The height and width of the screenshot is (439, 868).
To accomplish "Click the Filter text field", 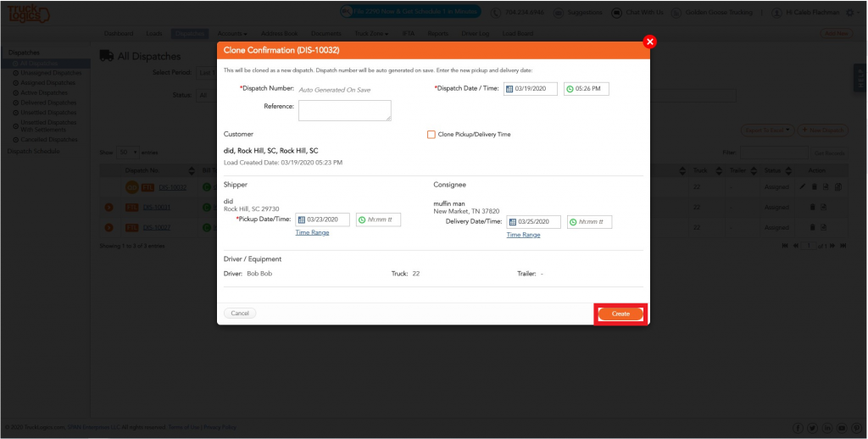I will [774, 153].
